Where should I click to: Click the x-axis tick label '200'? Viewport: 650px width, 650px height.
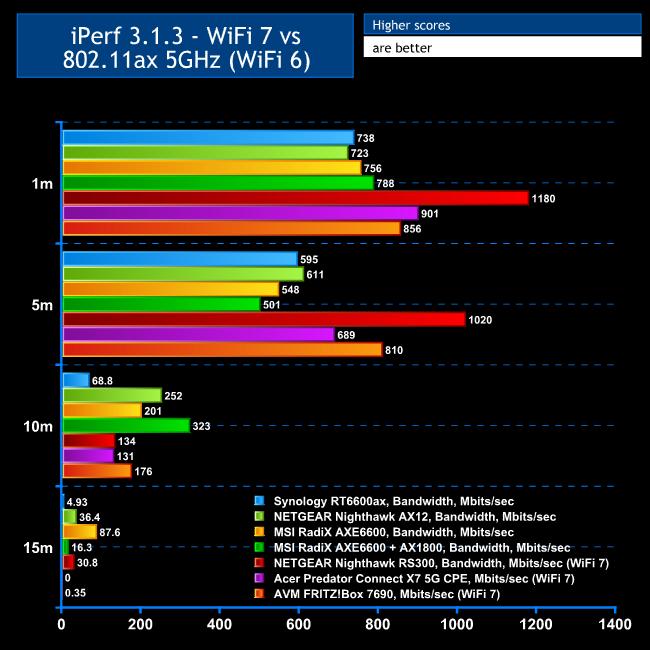[x=141, y=624]
